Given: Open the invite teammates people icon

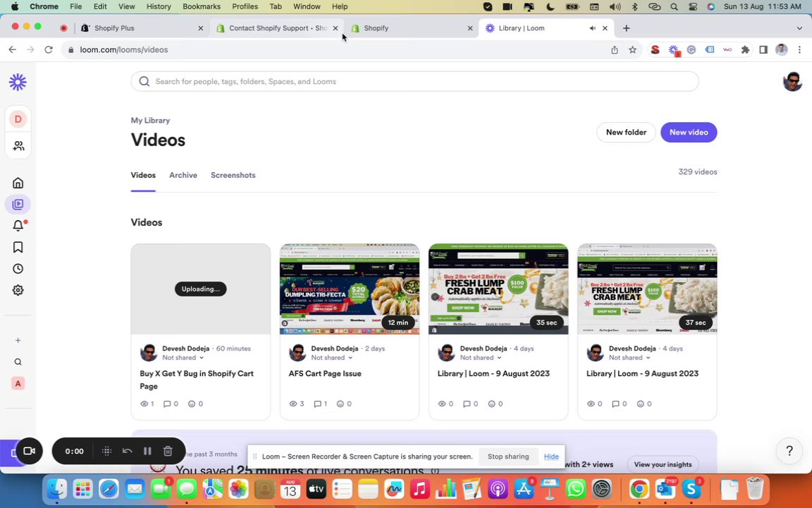Looking at the screenshot, I should [x=18, y=145].
